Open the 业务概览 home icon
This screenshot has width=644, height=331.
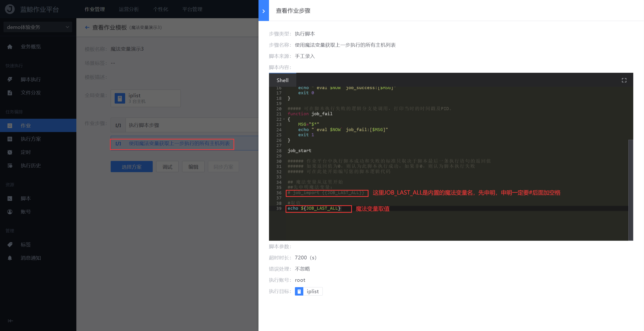(x=10, y=47)
